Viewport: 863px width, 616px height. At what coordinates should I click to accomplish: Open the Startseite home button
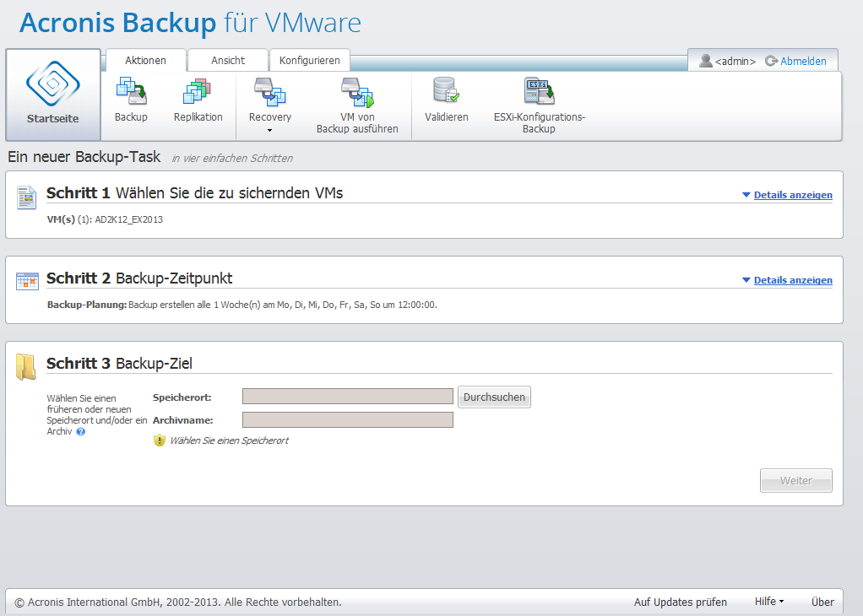[53, 95]
